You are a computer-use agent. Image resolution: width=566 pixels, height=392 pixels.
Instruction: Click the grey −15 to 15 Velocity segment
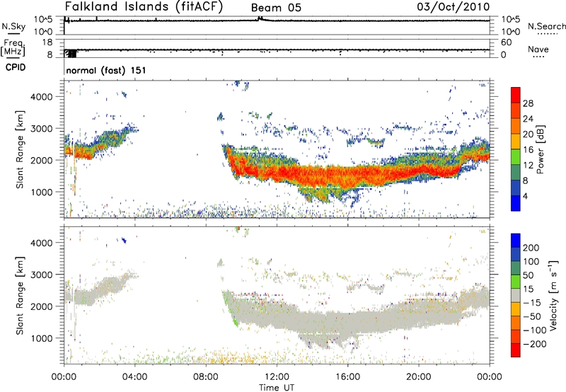pos(516,295)
